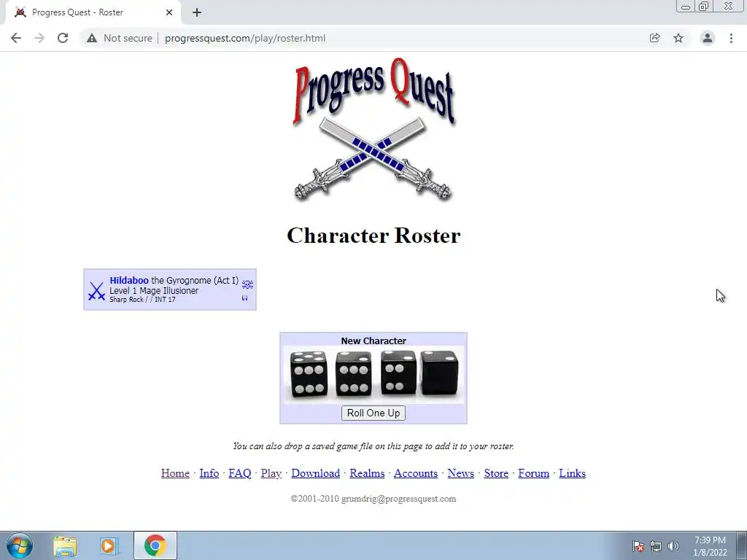Click the Chrome taskbar icon
This screenshot has width=747, height=560.
[x=155, y=545]
